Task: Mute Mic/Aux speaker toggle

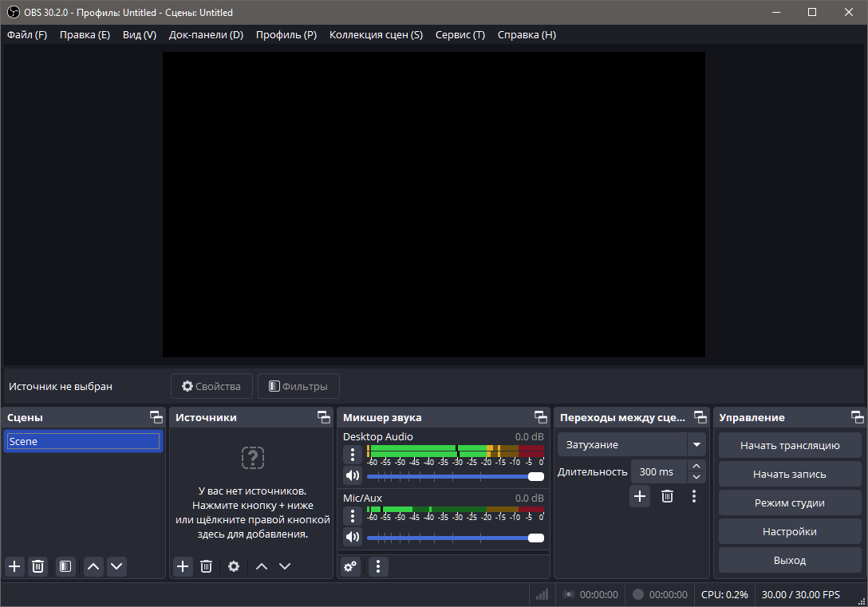Action: [x=353, y=537]
